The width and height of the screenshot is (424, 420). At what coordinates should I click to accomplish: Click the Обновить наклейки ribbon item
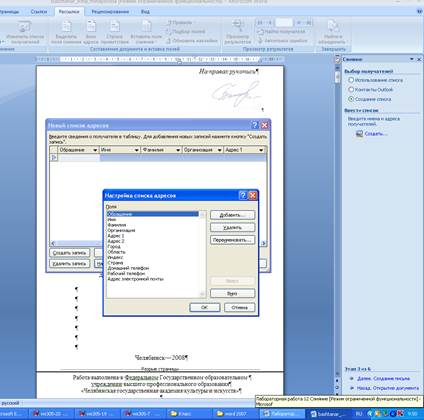point(192,41)
